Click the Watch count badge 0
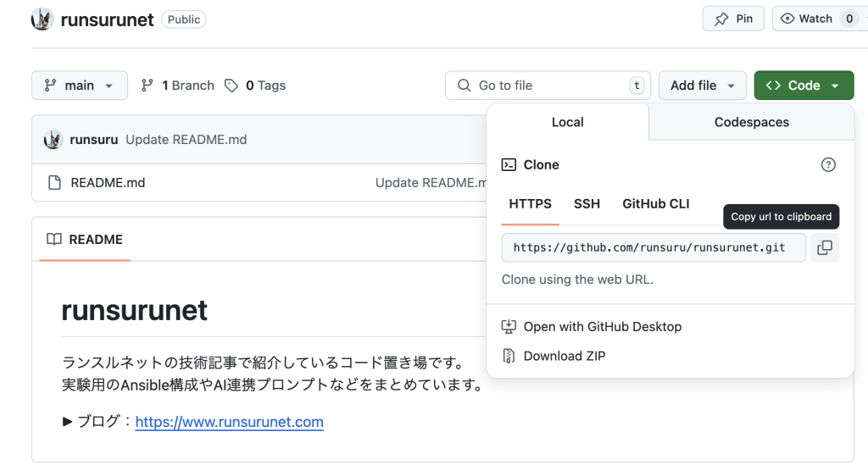Image resolution: width=868 pixels, height=465 pixels. click(849, 19)
